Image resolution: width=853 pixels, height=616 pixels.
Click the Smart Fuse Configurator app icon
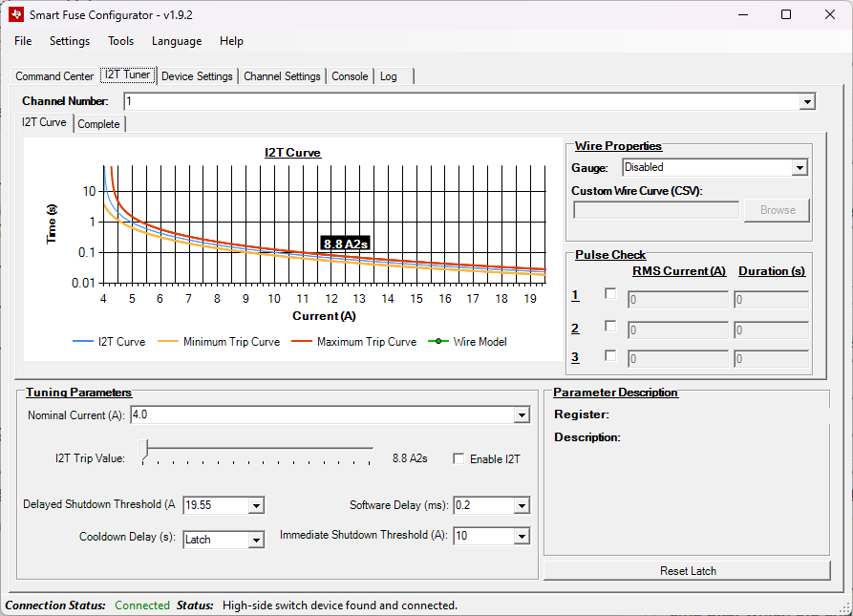pyautogui.click(x=13, y=13)
